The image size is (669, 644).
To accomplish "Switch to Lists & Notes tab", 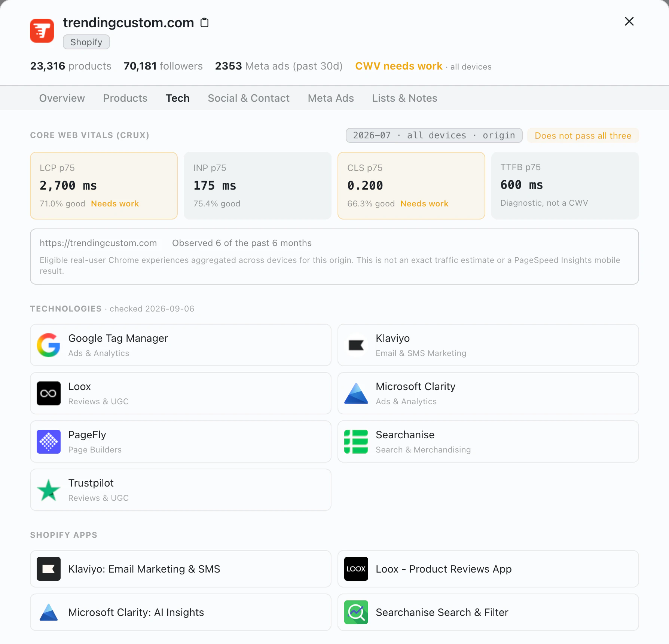I will point(405,98).
